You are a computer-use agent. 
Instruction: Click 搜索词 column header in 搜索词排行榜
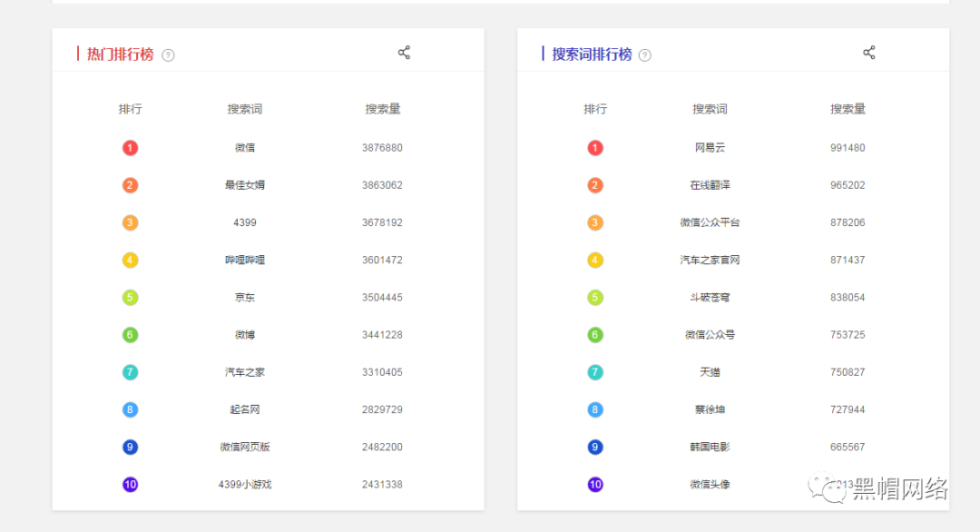(710, 109)
